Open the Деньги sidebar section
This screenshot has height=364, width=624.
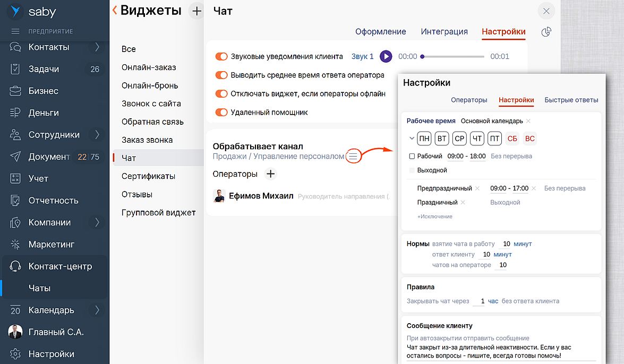44,113
